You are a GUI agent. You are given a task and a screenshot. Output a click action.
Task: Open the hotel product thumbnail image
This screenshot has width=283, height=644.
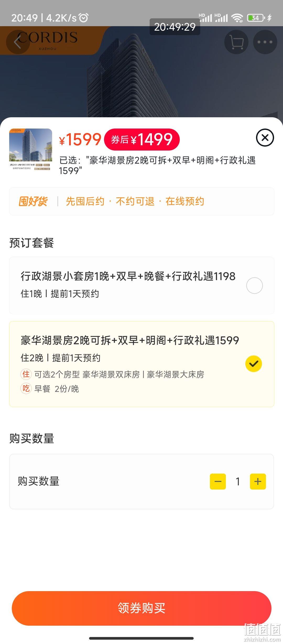(31, 149)
